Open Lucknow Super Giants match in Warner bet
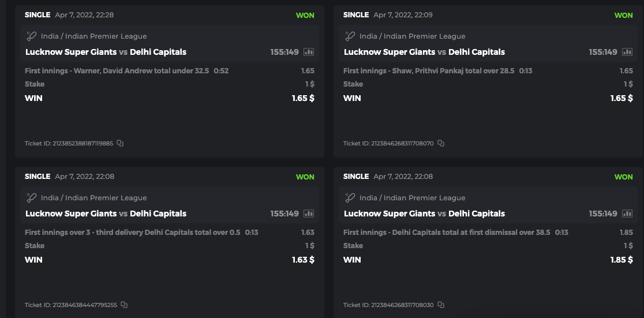The image size is (644, 318). pos(71,52)
